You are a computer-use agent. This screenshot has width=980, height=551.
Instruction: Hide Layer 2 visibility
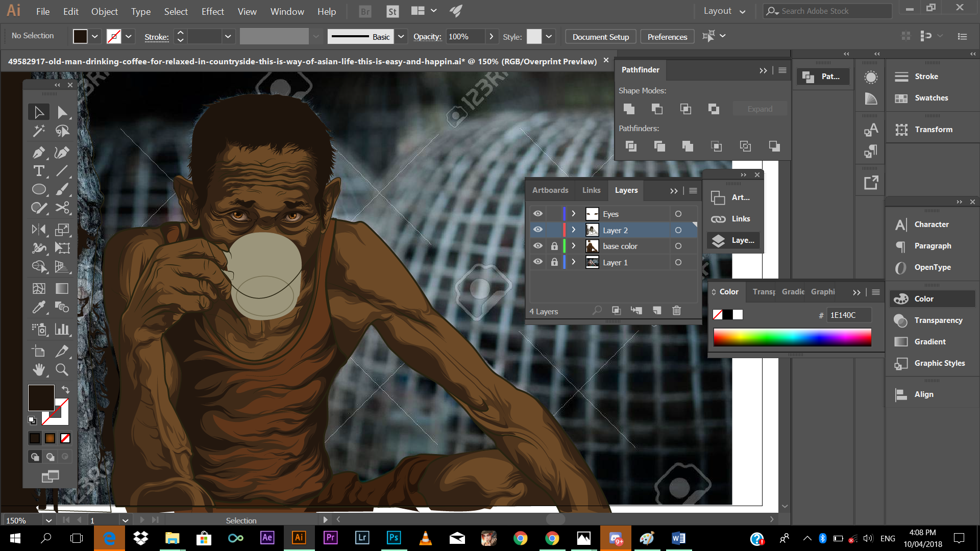pos(538,230)
